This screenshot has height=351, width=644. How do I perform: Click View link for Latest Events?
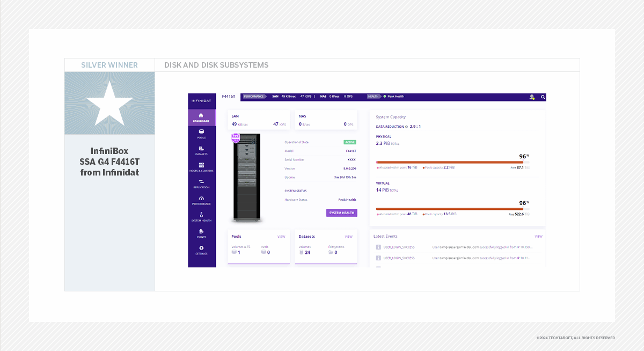538,236
